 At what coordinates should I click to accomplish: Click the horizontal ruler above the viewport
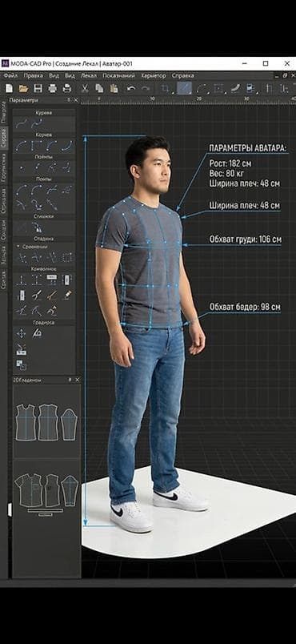(188, 100)
